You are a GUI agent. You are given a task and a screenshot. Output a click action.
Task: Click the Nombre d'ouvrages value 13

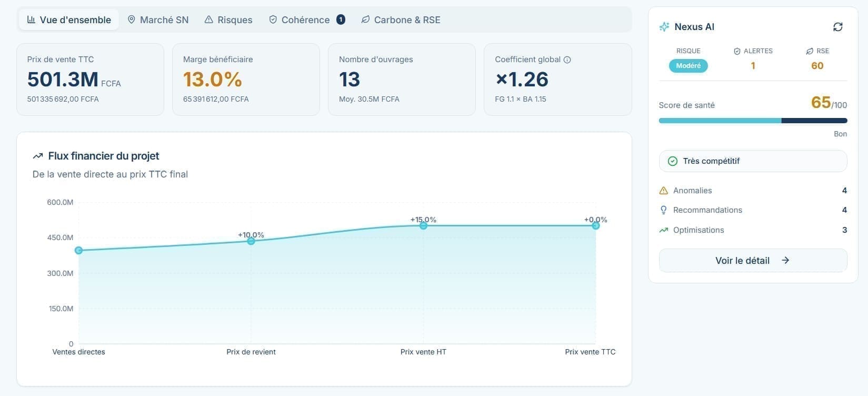point(350,80)
